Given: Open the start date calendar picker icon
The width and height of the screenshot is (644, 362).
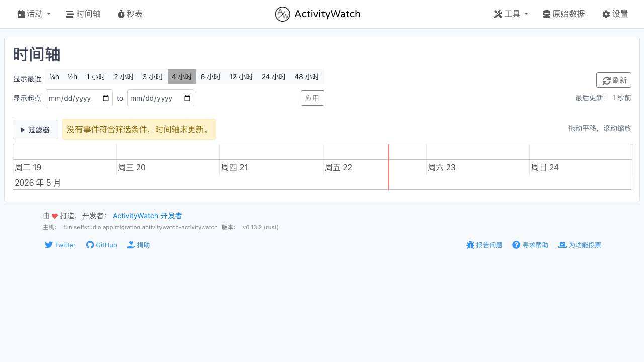Looking at the screenshot, I should click(x=106, y=98).
